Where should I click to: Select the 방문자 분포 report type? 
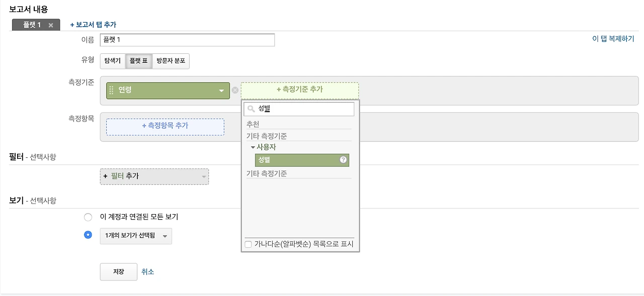(x=171, y=61)
